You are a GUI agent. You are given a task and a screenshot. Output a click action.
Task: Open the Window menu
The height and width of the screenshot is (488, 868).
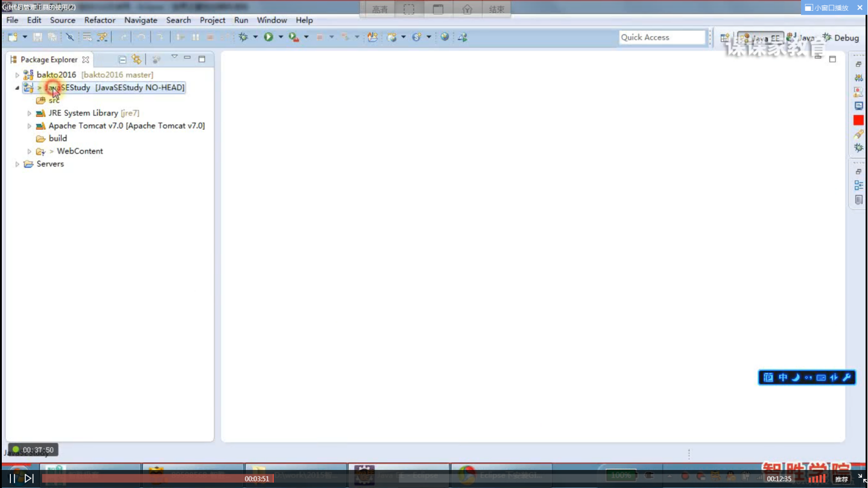tap(272, 20)
